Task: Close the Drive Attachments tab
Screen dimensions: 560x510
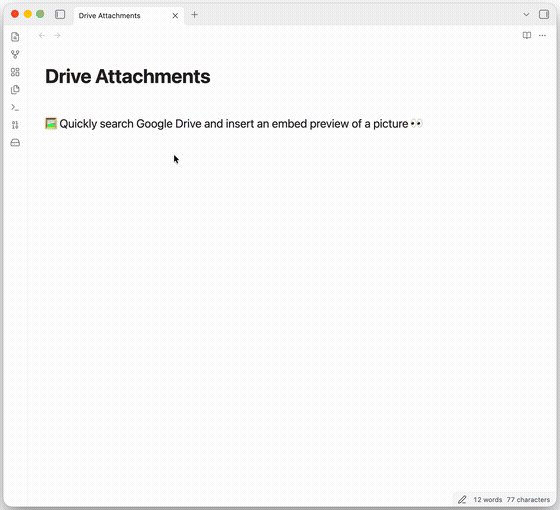Action: point(175,15)
